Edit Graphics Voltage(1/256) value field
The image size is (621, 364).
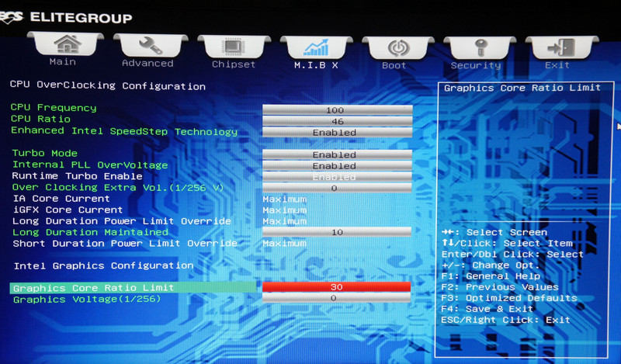tap(336, 298)
